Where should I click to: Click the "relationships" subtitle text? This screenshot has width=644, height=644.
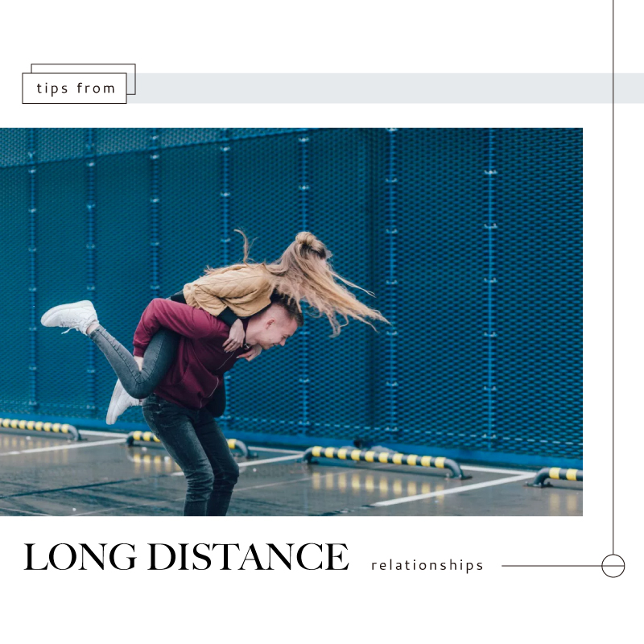tap(427, 566)
